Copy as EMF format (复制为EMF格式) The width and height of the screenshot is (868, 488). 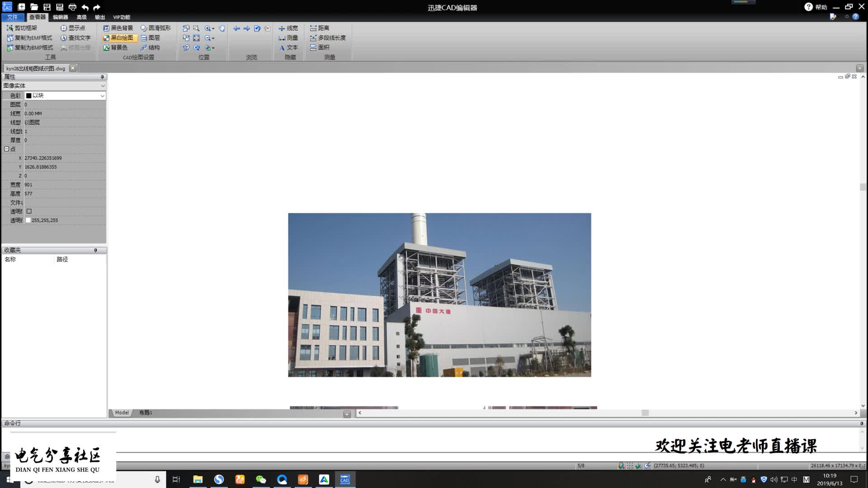coord(29,38)
